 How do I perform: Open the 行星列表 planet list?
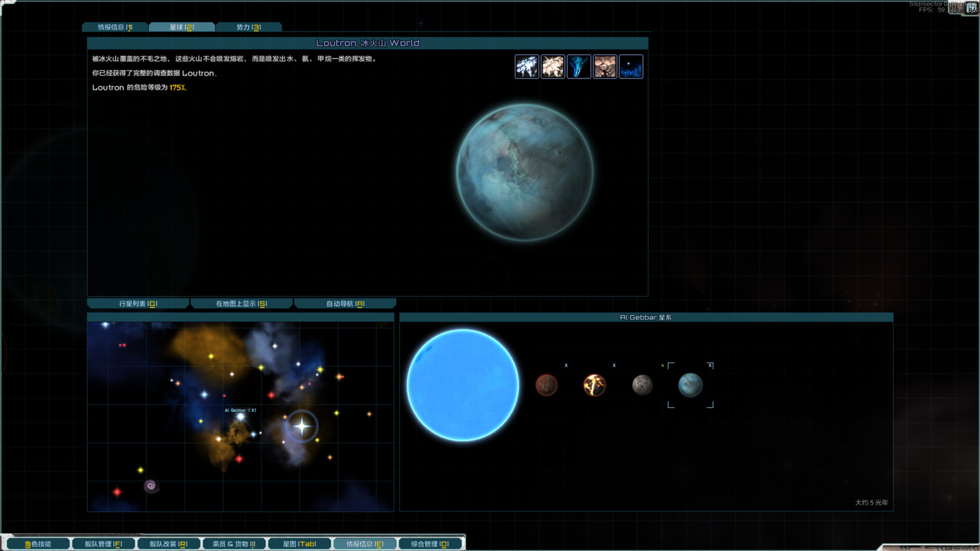pos(138,304)
